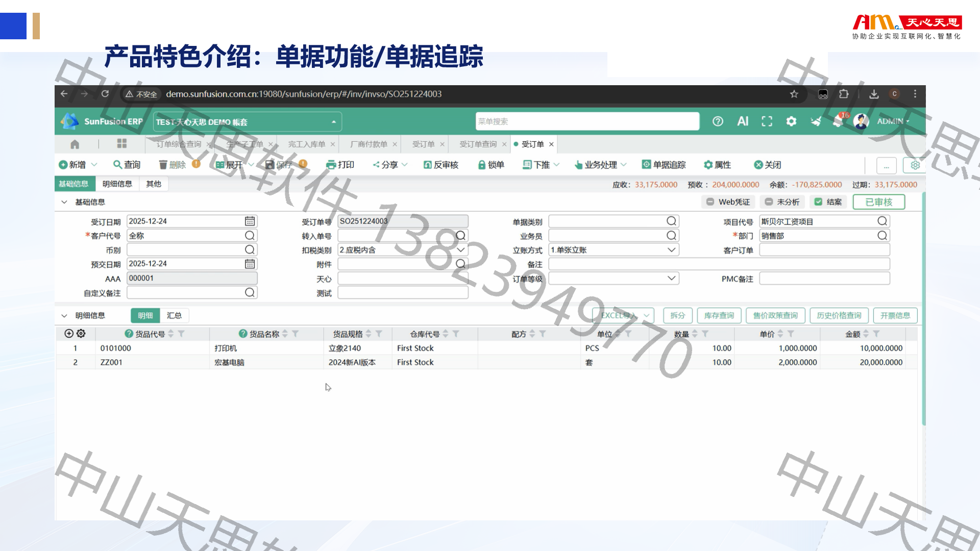Toggle the 结案 checkbox
Screen dimensions: 980x551
(818, 202)
